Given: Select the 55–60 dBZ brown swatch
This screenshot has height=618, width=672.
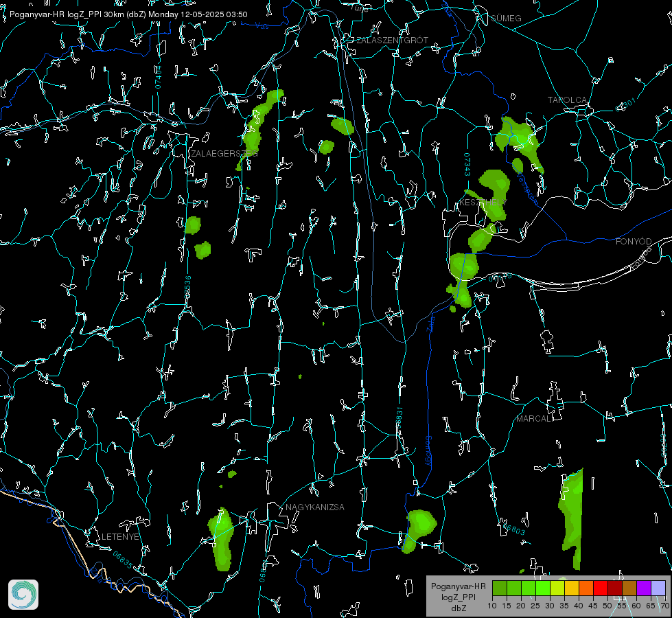Looking at the screenshot, I should (629, 588).
